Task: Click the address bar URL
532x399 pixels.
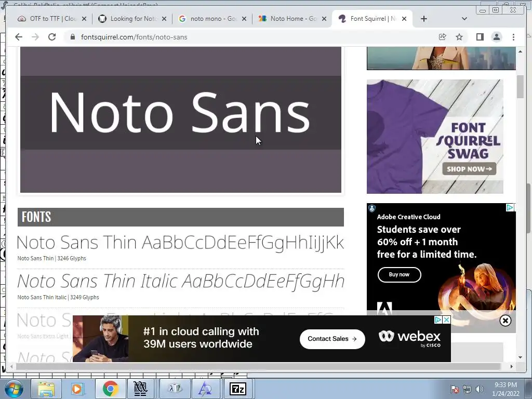Action: coord(134,37)
